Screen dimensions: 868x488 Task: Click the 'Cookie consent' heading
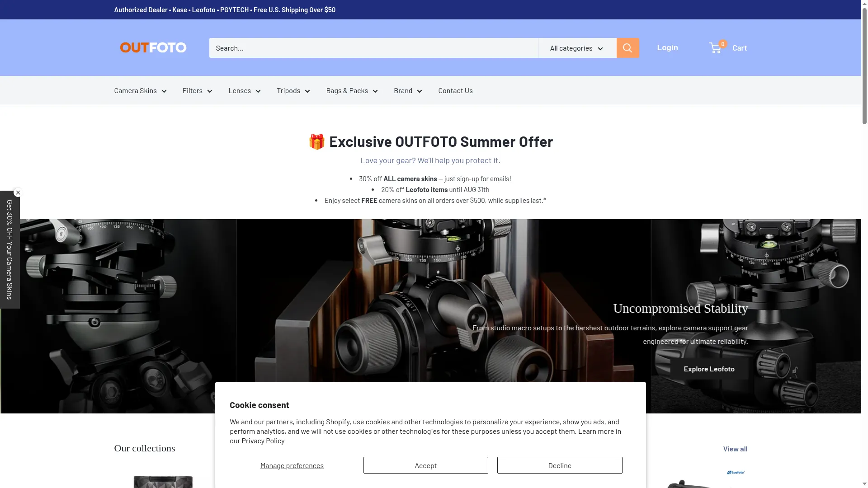259,405
